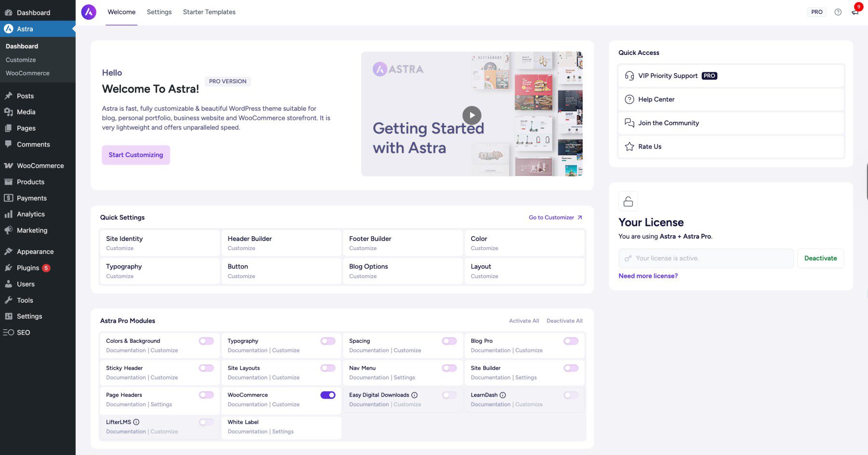Click the Rate Us star icon
The image size is (868, 455).
(x=629, y=147)
